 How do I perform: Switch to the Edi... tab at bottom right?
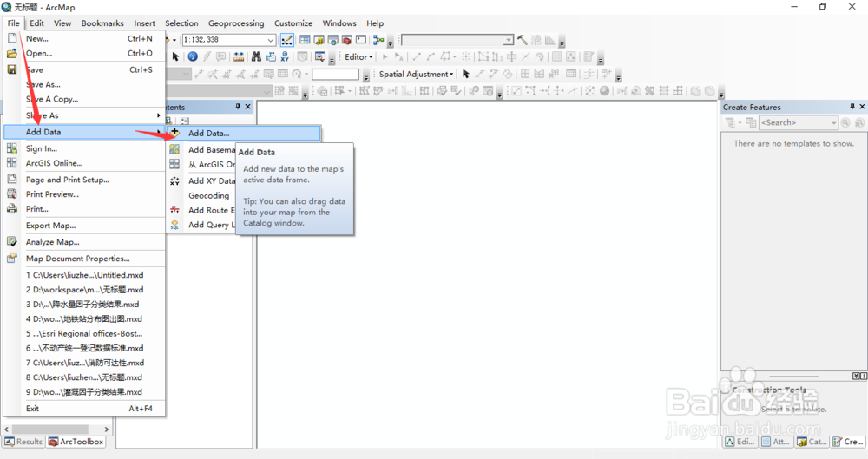coord(740,442)
